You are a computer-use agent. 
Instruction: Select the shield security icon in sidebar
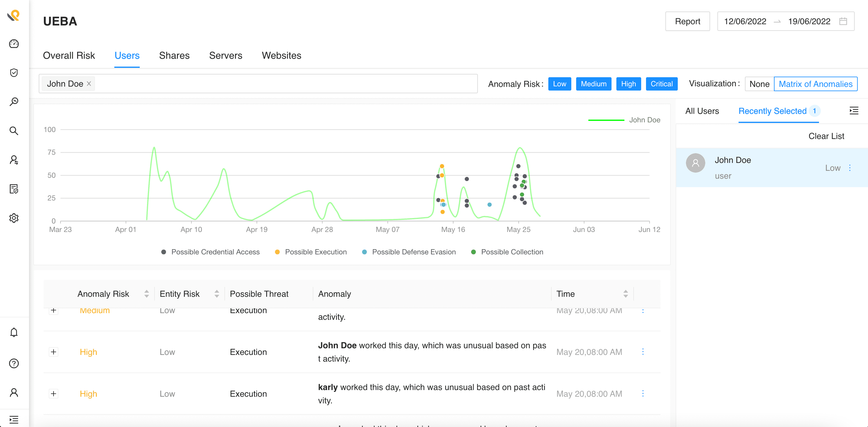point(14,72)
